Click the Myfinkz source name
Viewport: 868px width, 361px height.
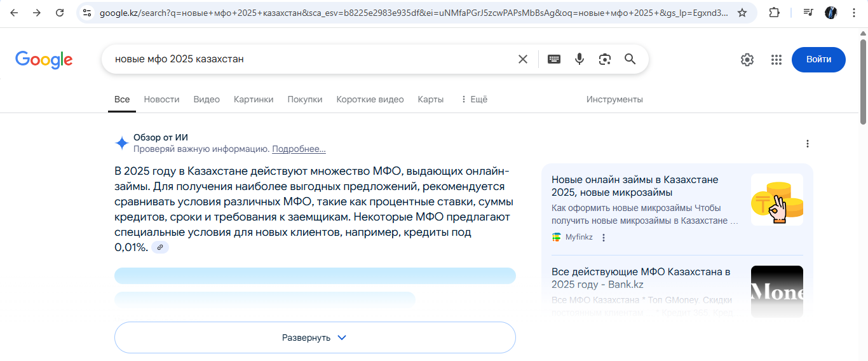point(578,237)
